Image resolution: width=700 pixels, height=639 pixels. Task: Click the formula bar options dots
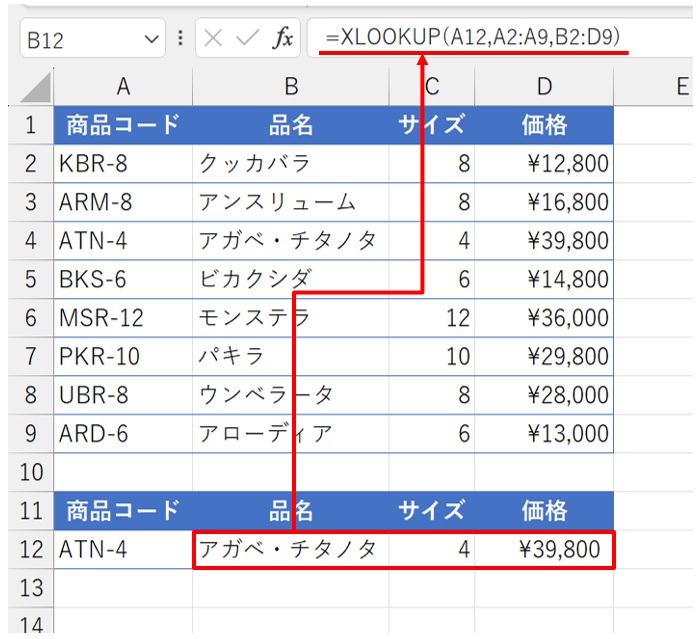point(180,38)
